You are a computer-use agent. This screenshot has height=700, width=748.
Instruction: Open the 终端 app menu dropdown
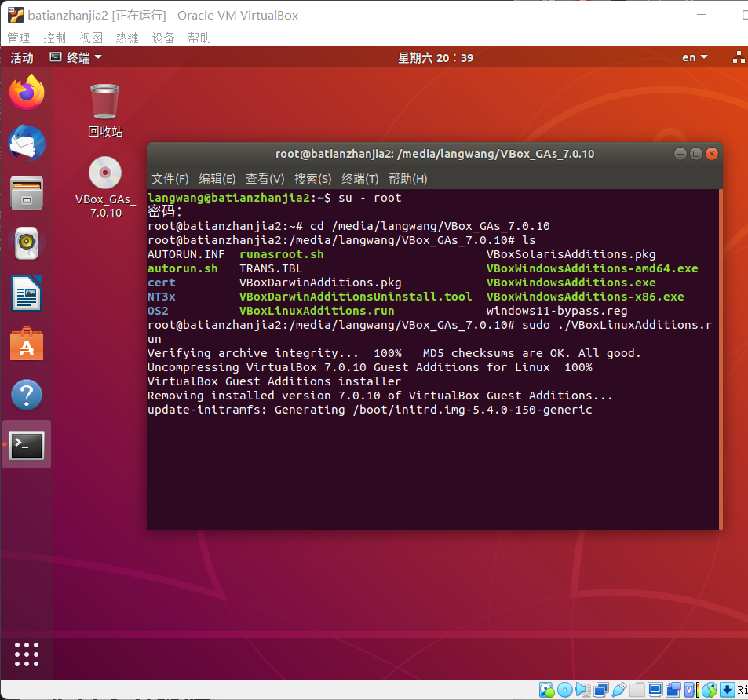76,58
